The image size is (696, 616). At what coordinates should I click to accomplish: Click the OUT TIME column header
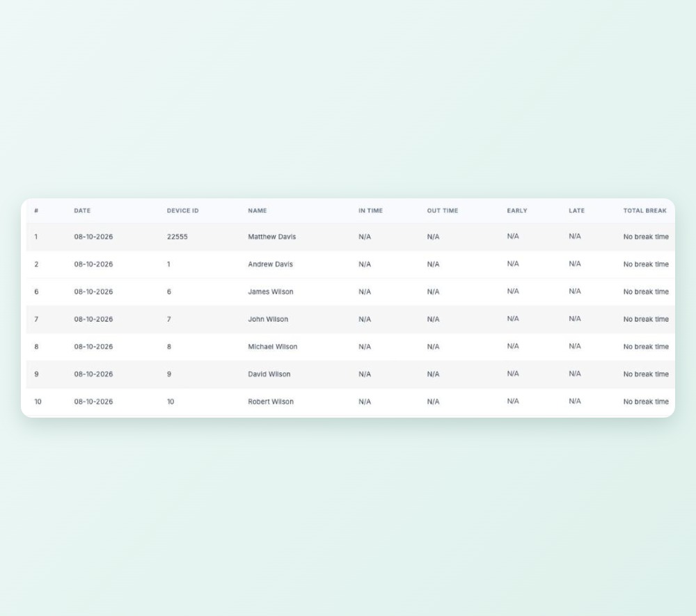[x=442, y=211]
